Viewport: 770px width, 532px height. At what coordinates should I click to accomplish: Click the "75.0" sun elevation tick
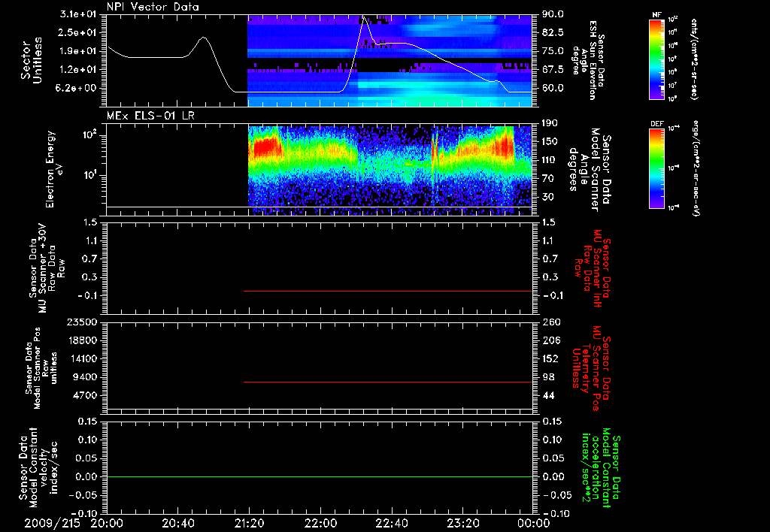coord(553,51)
